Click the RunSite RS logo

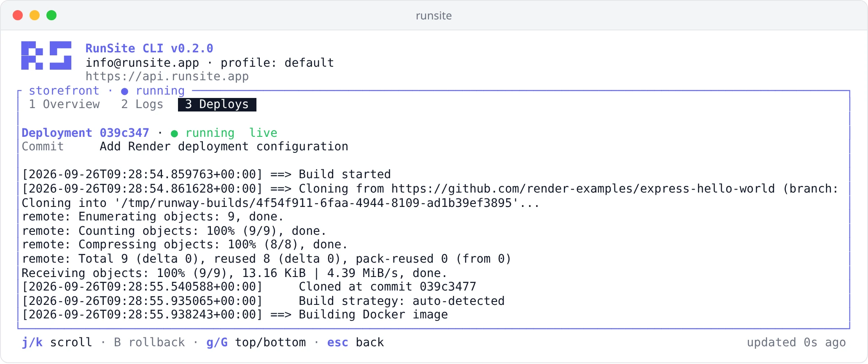click(x=46, y=55)
